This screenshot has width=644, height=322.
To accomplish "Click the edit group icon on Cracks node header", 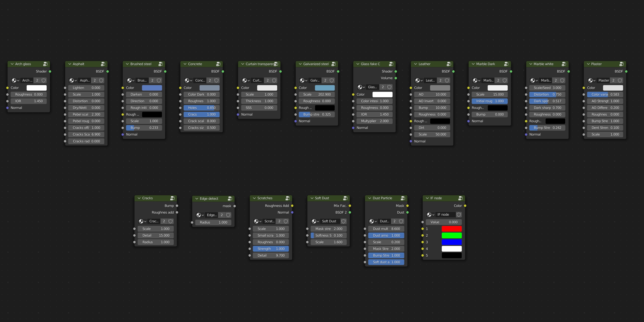I will pos(172,198).
